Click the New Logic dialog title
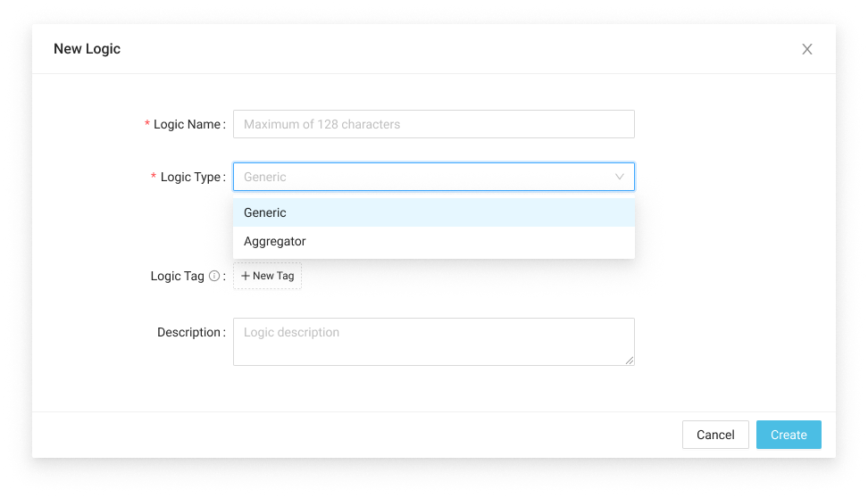868x498 pixels. [87, 49]
